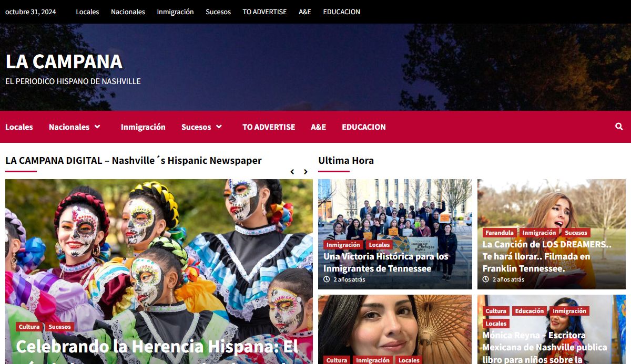Screen dimensions: 631x364
Task: Click Locales tag on woman with parasol card
Action: 409,360
